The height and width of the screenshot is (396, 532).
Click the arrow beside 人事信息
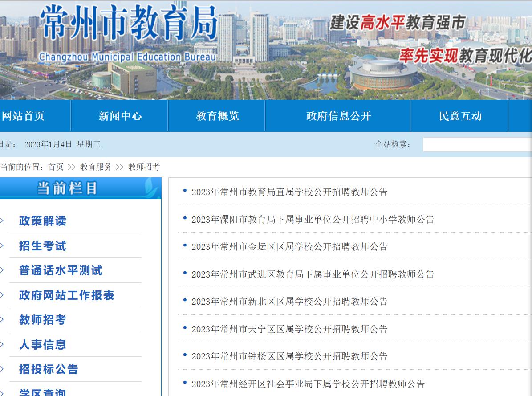pos(2,344)
